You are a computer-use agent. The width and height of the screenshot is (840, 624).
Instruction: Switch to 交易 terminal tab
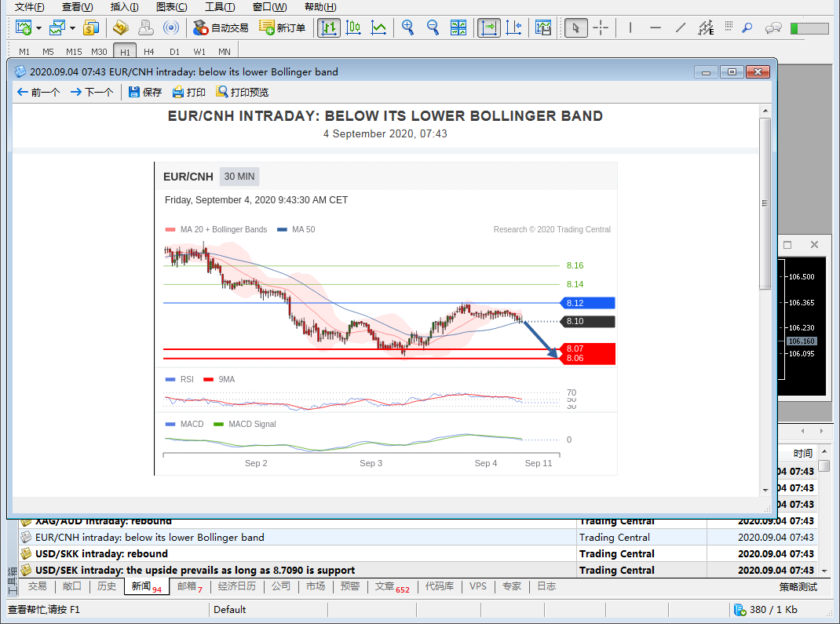(38, 586)
